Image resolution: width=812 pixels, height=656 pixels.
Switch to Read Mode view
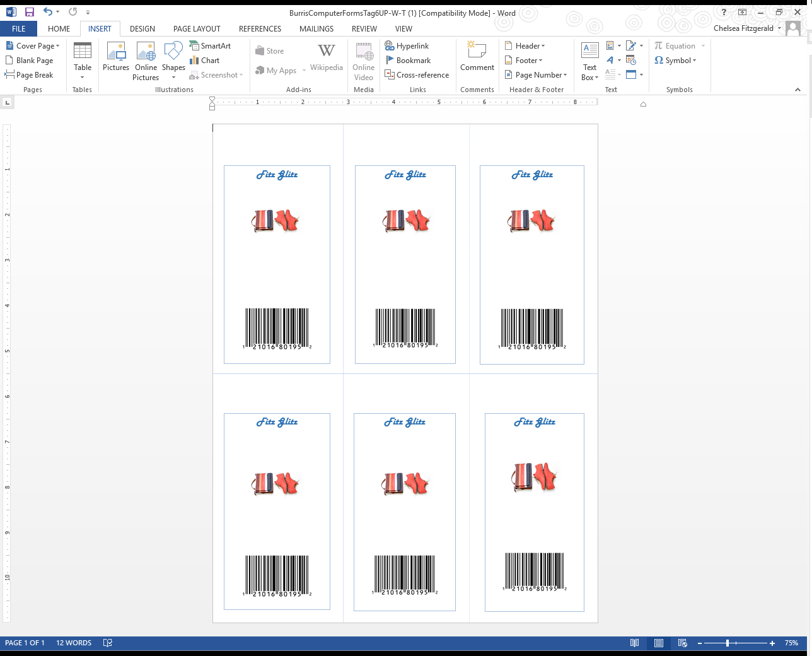(635, 643)
